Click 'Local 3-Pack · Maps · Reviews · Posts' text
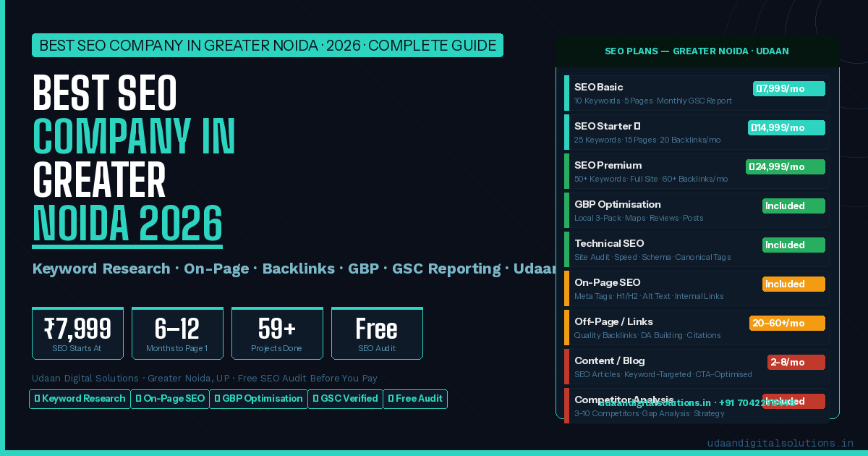This screenshot has width=868, height=456. (639, 218)
